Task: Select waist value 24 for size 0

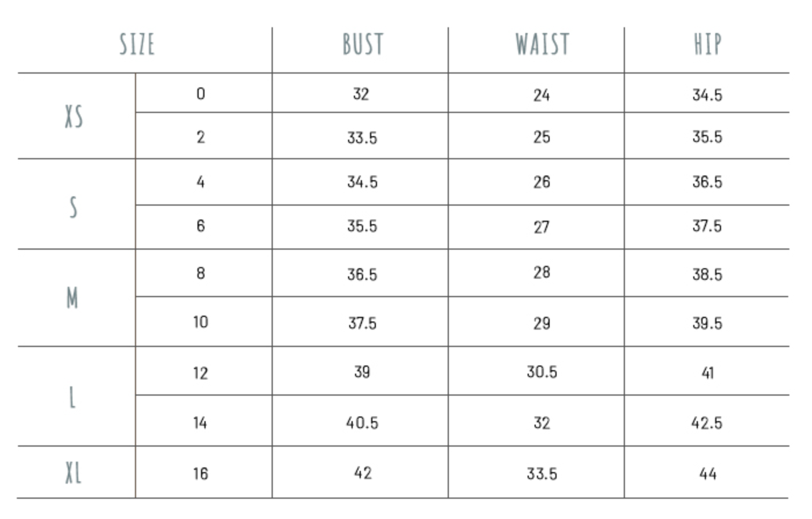Action: [x=542, y=95]
